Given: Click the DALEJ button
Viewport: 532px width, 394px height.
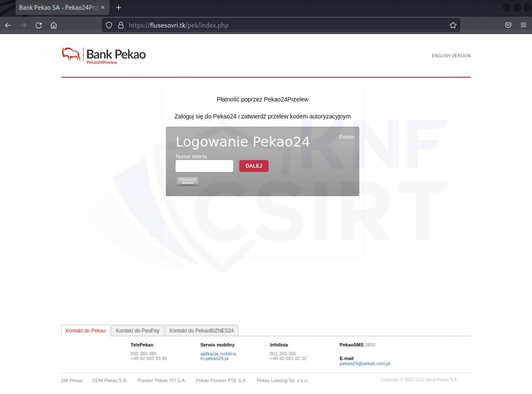Looking at the screenshot, I should pos(254,166).
